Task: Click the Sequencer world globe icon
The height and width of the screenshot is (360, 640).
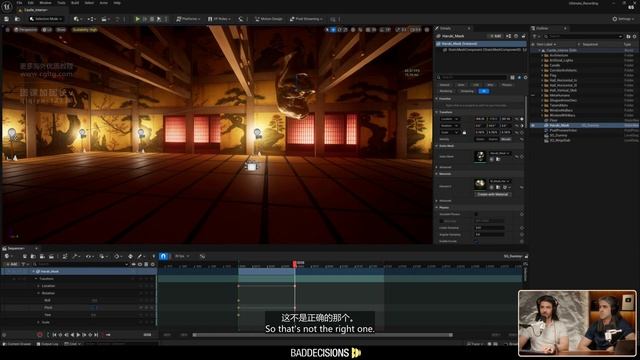Action: point(7,256)
